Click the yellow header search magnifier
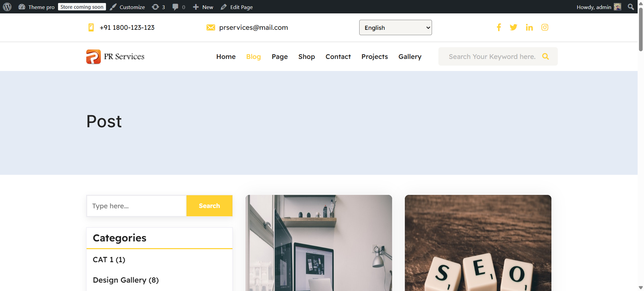The width and height of the screenshot is (644, 291). tap(546, 56)
